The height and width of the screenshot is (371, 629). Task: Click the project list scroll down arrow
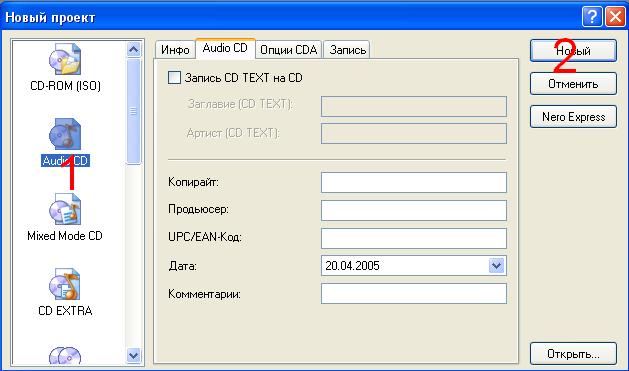pos(134,355)
